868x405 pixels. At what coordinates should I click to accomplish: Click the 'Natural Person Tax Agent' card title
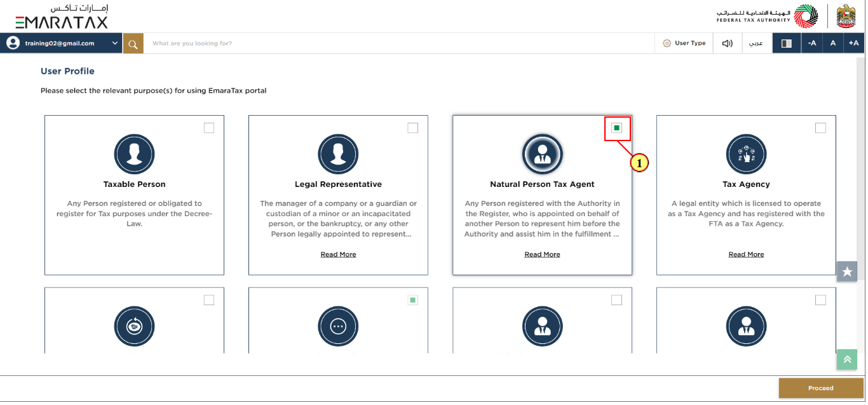542,184
